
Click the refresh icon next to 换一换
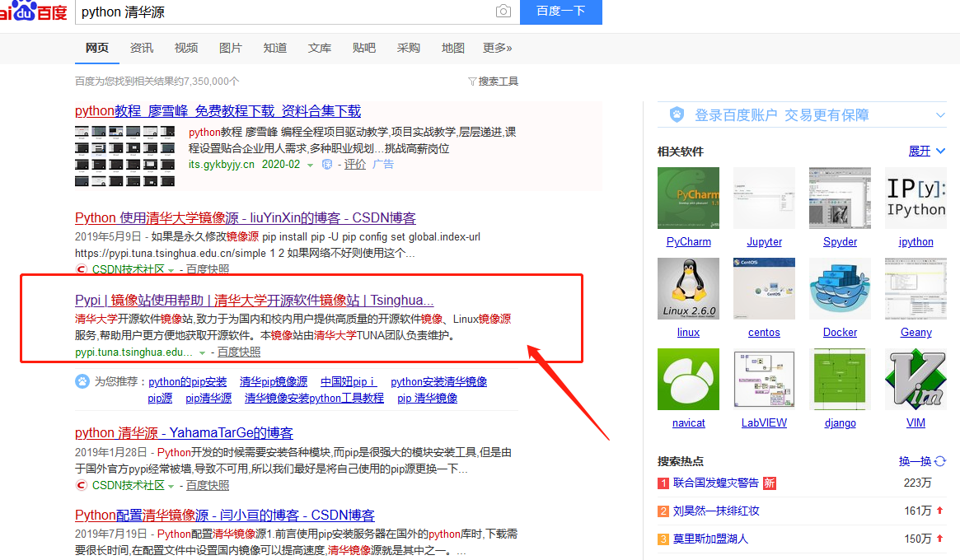[x=940, y=461]
